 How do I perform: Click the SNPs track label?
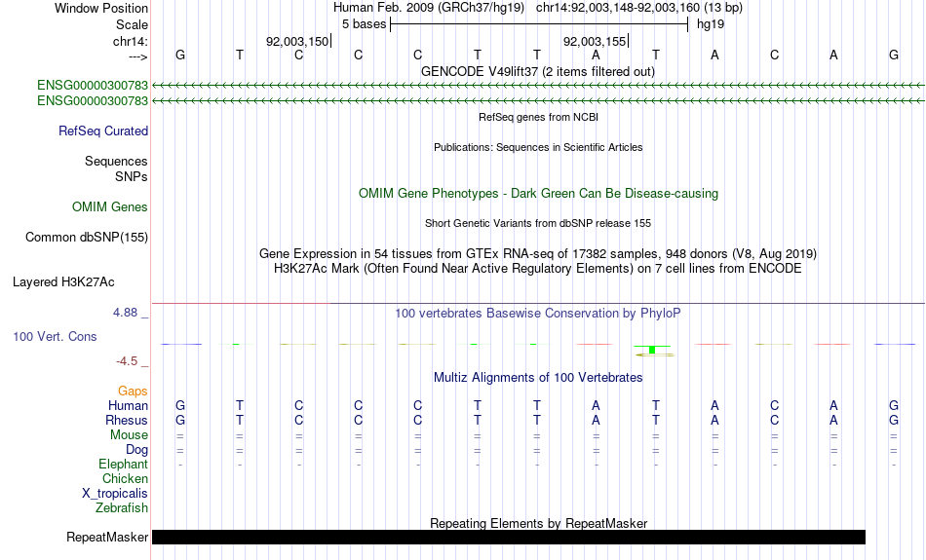[132, 176]
